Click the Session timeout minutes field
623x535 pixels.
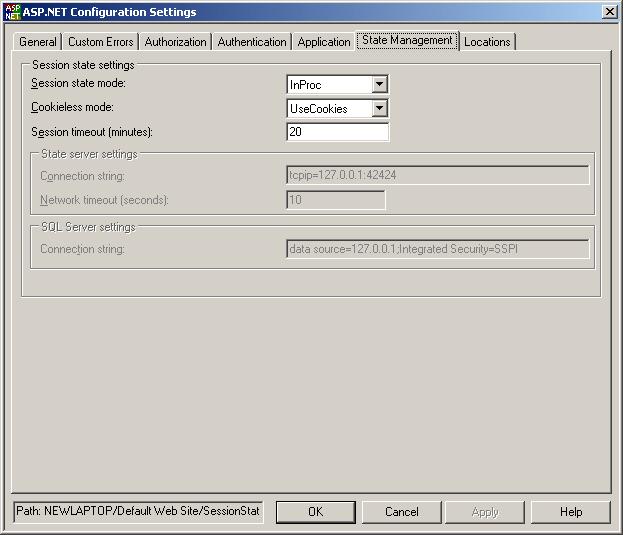[337, 132]
